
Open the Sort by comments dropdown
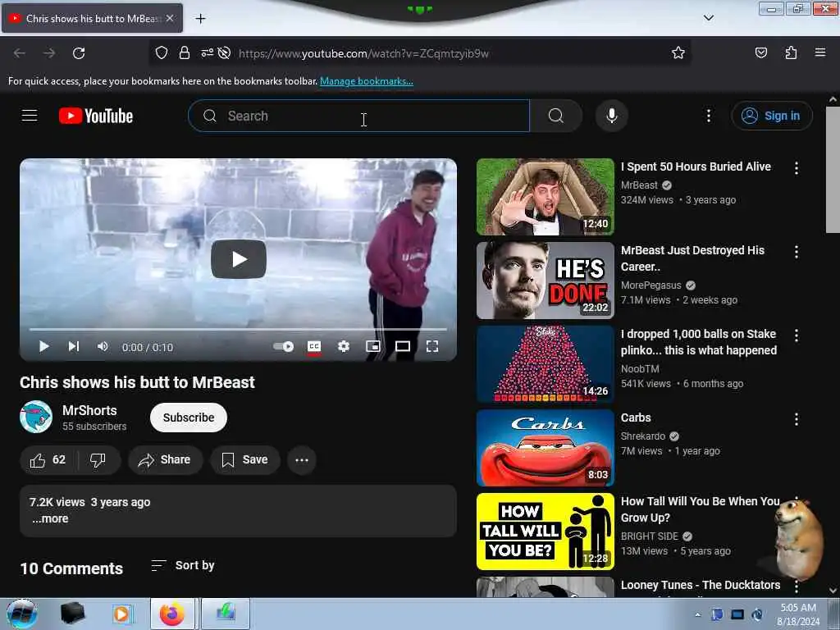183,566
